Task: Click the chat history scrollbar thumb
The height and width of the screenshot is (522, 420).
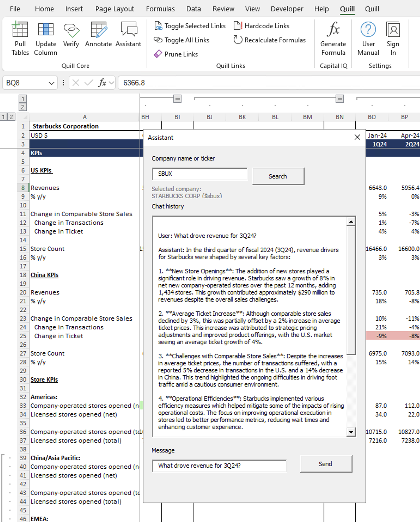Action: point(351,290)
